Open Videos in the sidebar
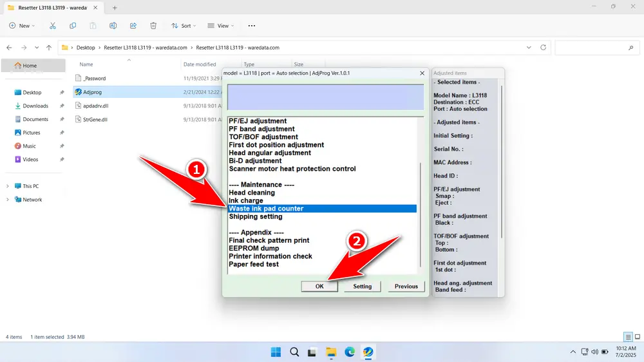The image size is (644, 362). click(30, 160)
